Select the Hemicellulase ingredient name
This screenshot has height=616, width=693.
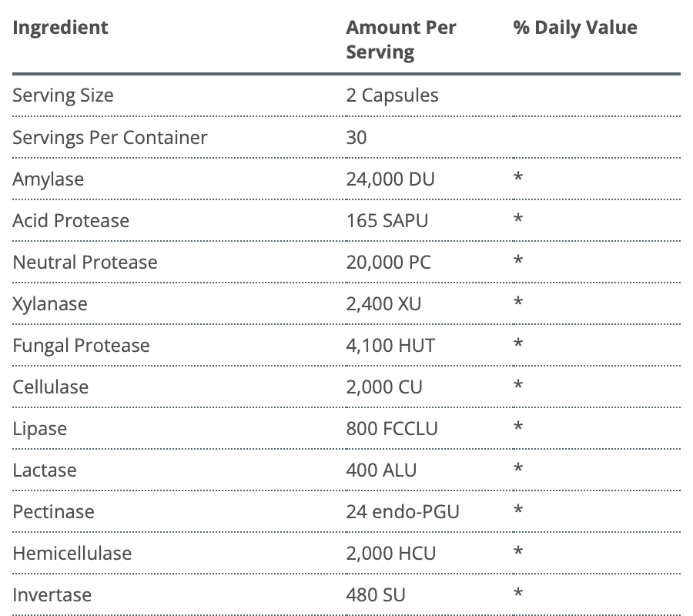[72, 553]
